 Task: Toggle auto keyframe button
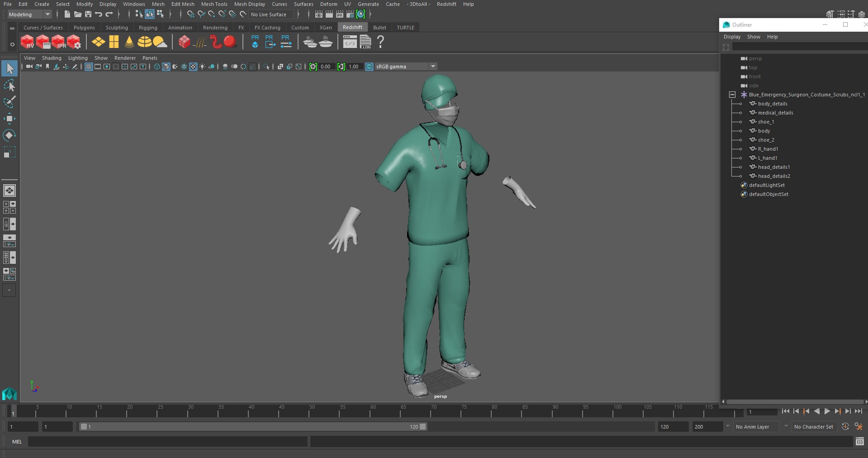[x=845, y=426]
